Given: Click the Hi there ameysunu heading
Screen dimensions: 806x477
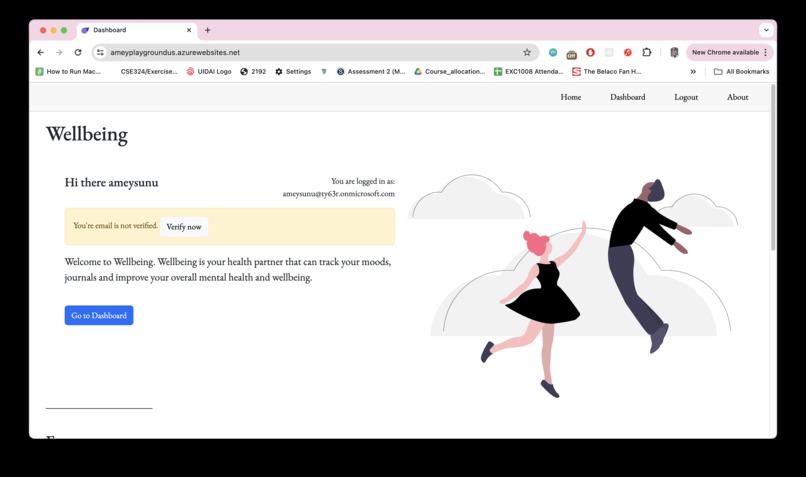Looking at the screenshot, I should click(x=112, y=182).
